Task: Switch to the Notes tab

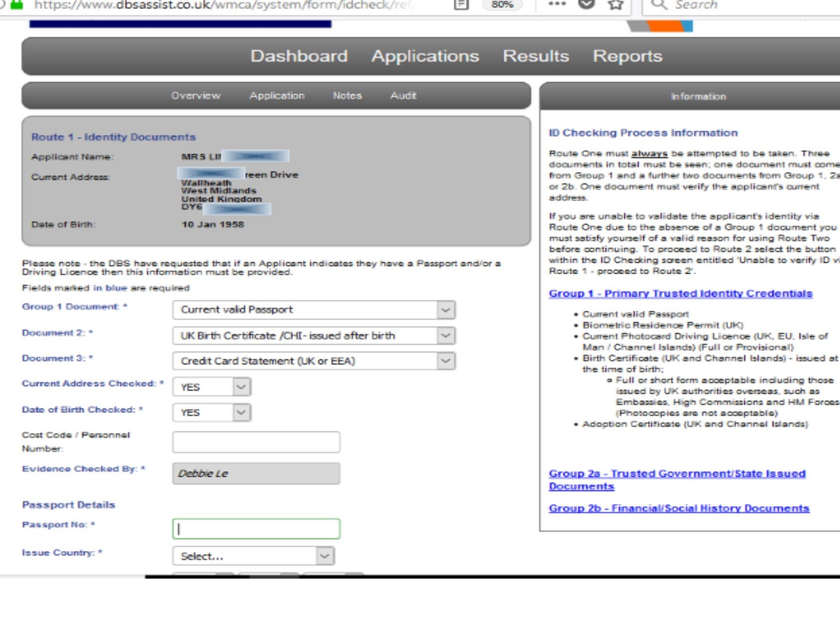Action: 347,95
